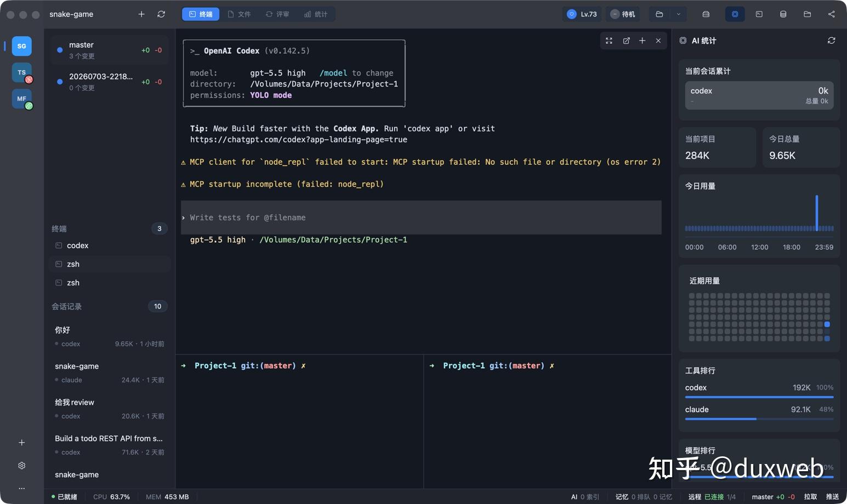
Task: Select the MF project avatar
Action: [22, 99]
